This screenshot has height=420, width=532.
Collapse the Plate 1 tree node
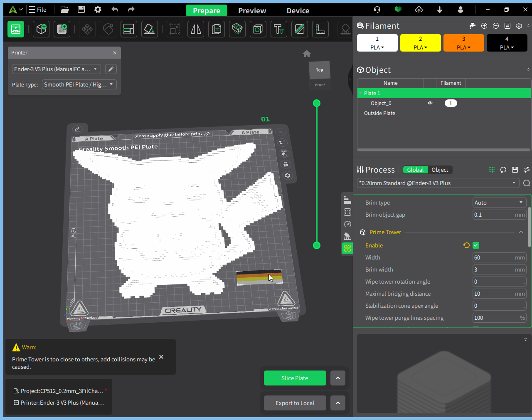pyautogui.click(x=360, y=93)
